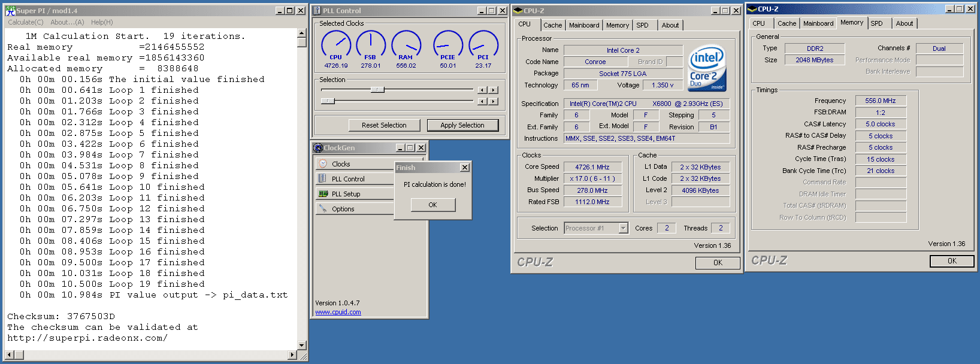The height and width of the screenshot is (364, 980).
Task: Click the Code Name field showing Conroe
Action: [595, 62]
